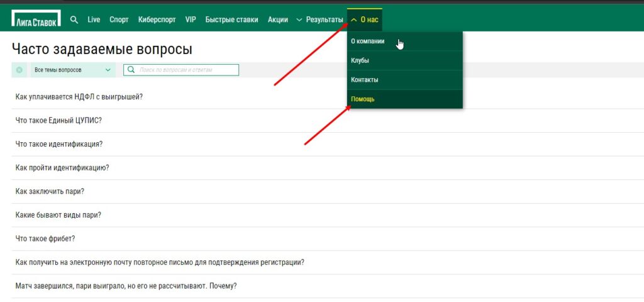
Task: Expand the Результаты dropdown menu
Action: click(319, 20)
